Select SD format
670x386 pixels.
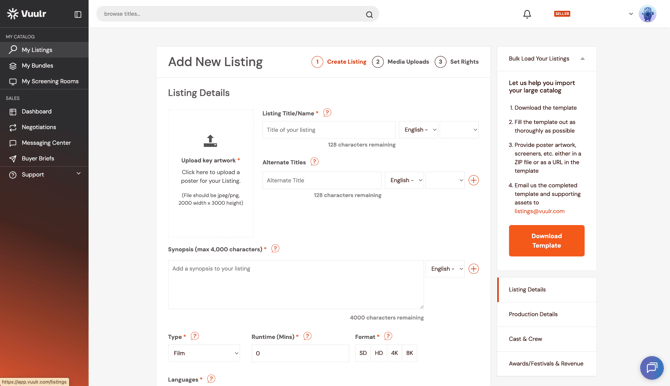pyautogui.click(x=363, y=353)
